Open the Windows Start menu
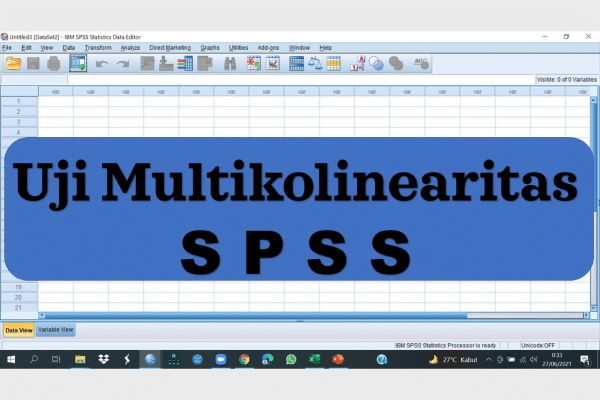The width and height of the screenshot is (600, 400). tap(11, 359)
